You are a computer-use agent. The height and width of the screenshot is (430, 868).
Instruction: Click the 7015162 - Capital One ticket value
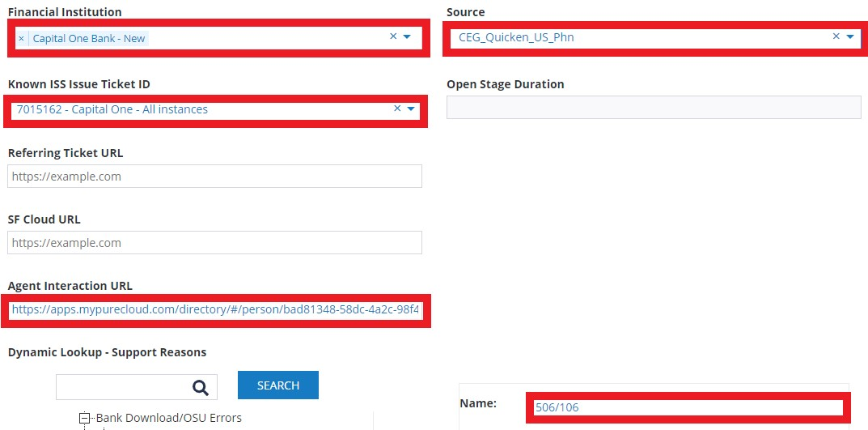pos(112,109)
